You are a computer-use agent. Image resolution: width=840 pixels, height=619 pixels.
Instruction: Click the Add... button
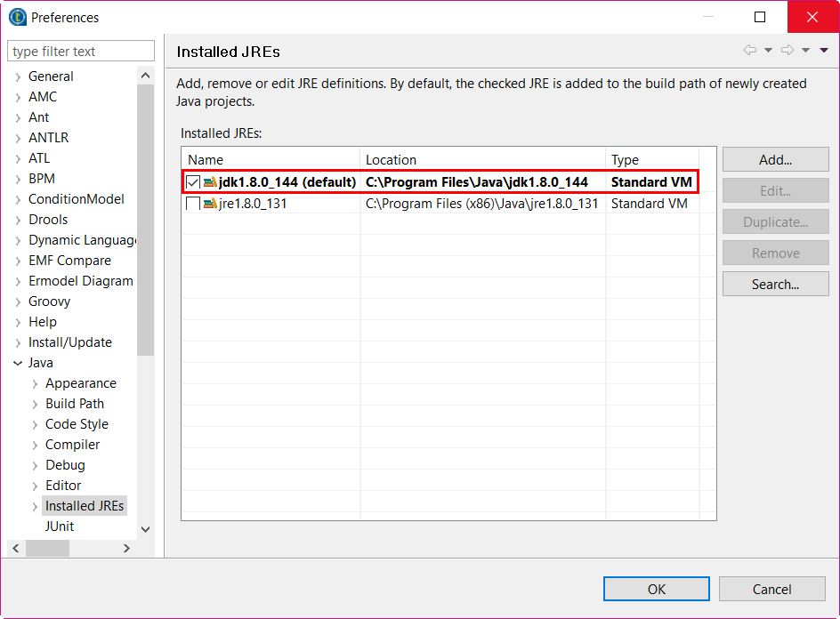(775, 159)
